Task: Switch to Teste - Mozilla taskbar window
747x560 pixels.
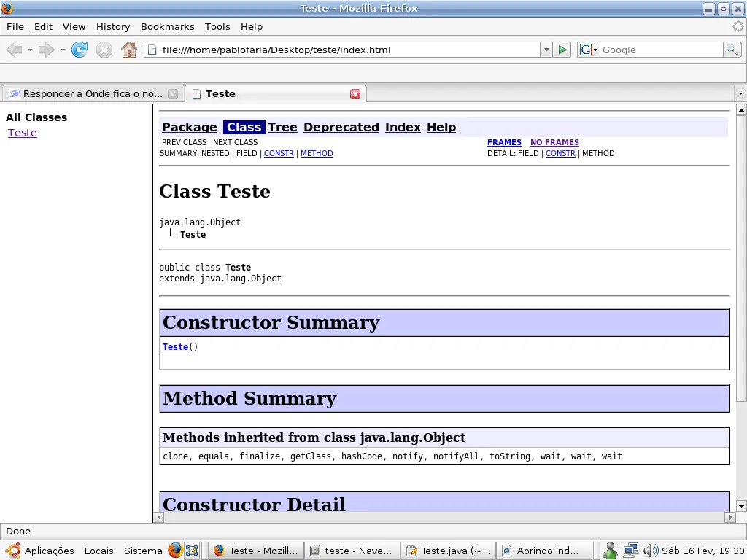Action: point(256,551)
